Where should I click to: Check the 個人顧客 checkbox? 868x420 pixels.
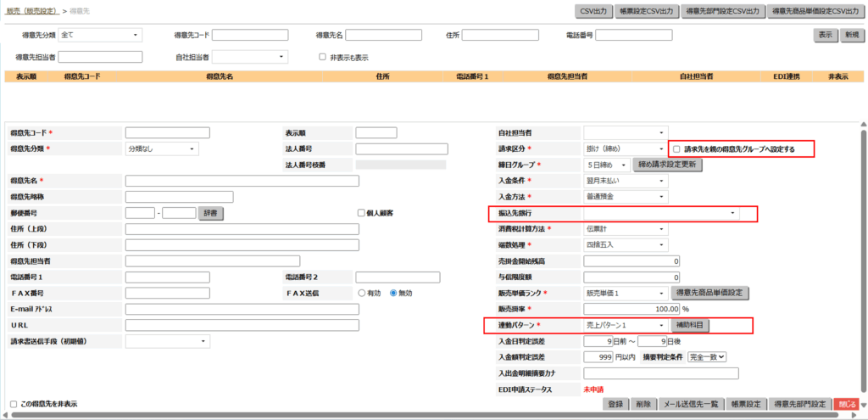point(360,213)
